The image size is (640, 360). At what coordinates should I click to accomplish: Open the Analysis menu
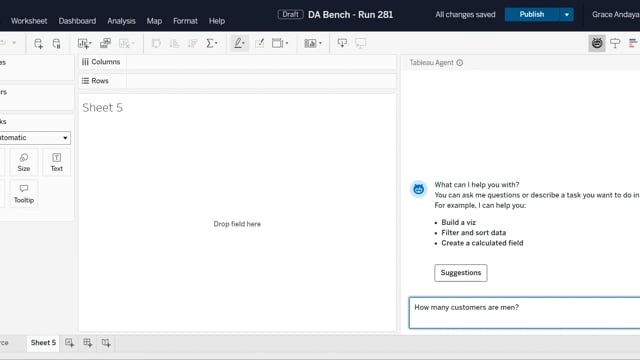coord(121,21)
